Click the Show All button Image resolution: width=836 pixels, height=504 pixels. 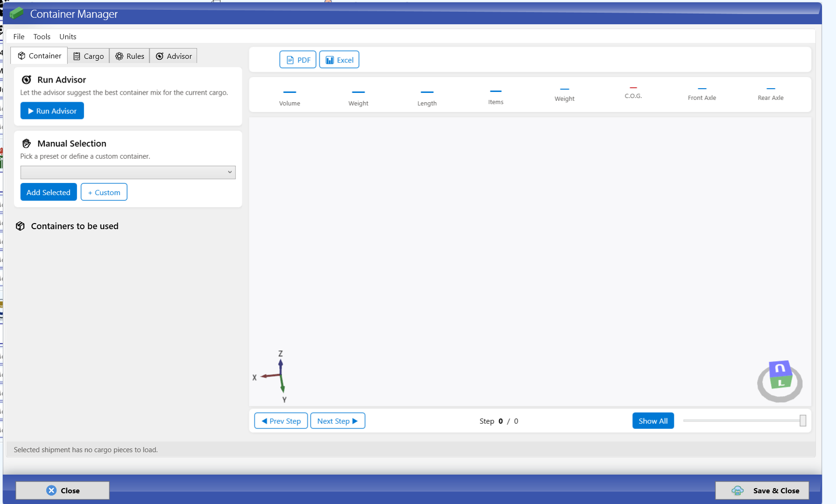point(653,421)
